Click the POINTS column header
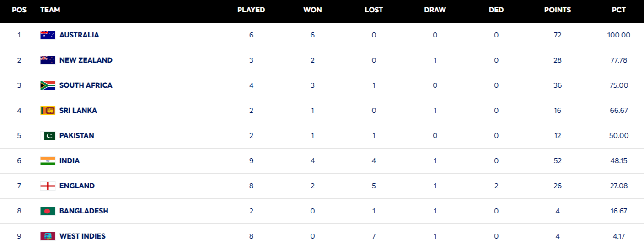 [x=558, y=10]
